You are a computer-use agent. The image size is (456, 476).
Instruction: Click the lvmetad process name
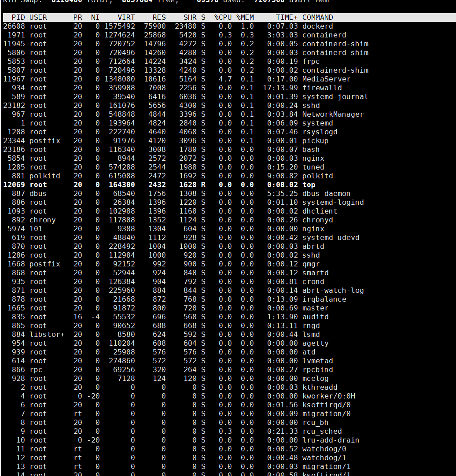[317, 361]
